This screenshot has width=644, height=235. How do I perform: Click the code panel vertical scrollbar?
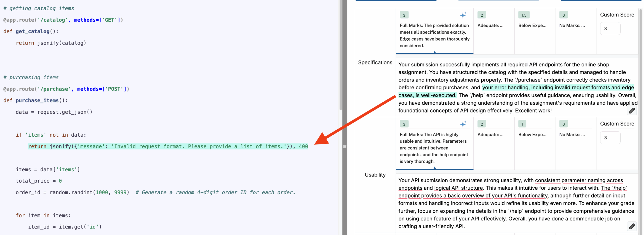[x=340, y=55]
